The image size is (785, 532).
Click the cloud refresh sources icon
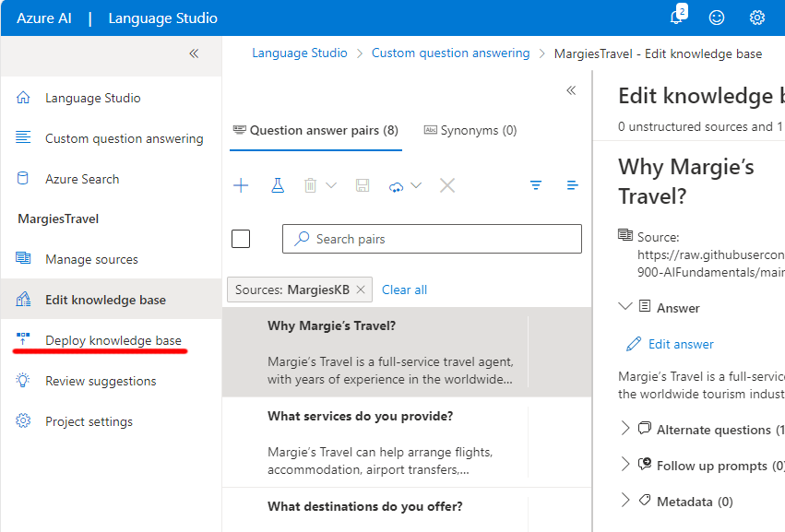[x=396, y=186]
